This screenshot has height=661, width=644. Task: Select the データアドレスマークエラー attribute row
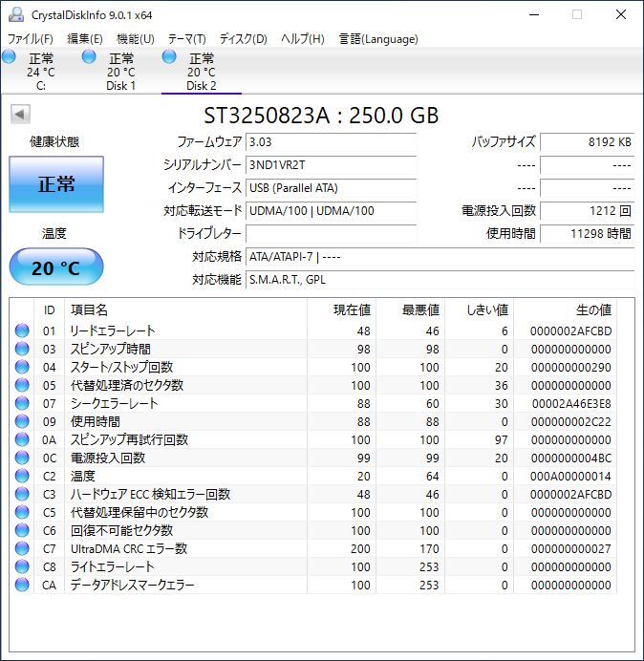pyautogui.click(x=314, y=585)
